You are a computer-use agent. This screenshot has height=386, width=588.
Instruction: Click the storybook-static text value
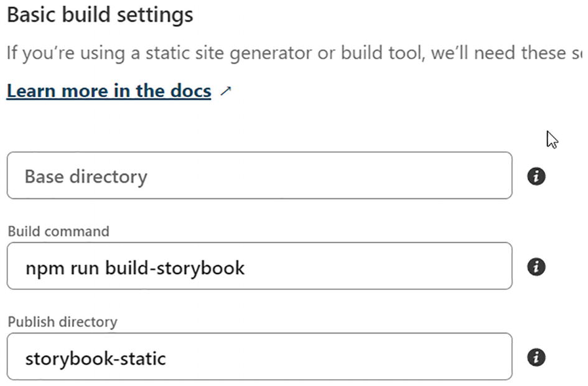(x=95, y=358)
